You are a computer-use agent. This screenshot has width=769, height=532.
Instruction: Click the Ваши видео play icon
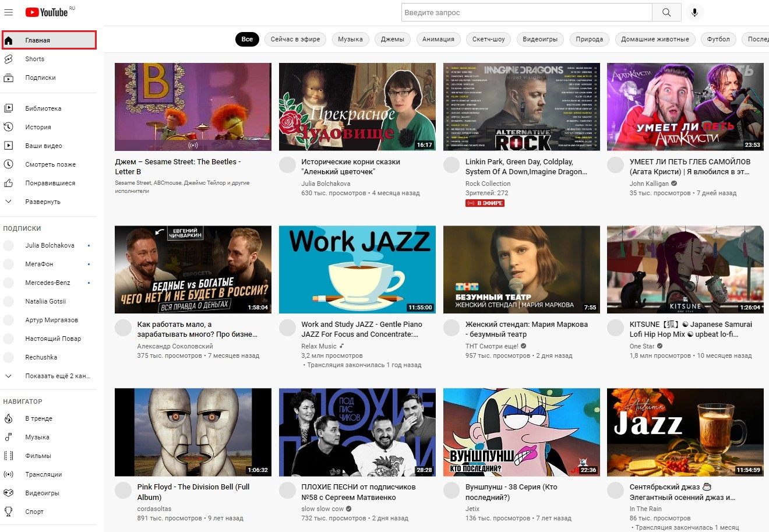click(9, 146)
